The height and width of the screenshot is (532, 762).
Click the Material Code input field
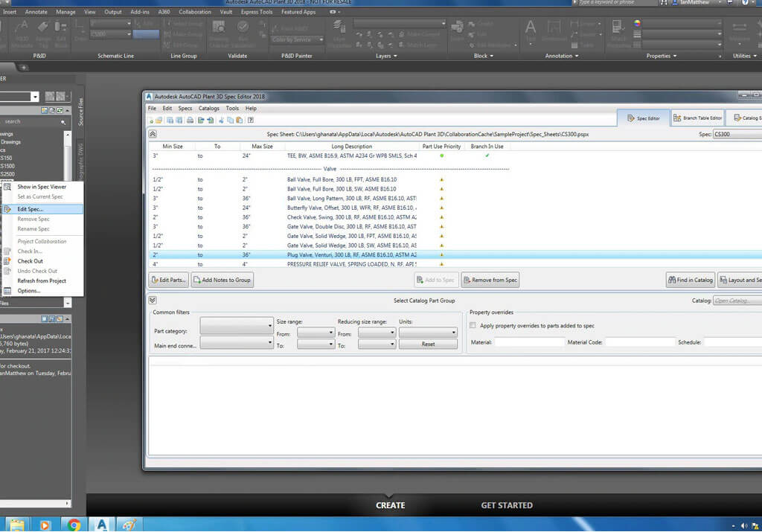[x=640, y=342]
